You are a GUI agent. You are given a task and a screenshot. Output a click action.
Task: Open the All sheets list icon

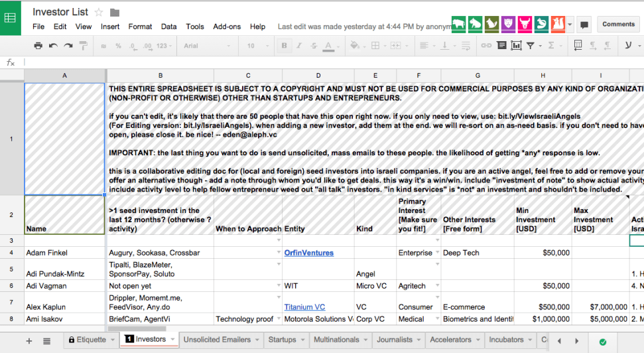pos(47,340)
